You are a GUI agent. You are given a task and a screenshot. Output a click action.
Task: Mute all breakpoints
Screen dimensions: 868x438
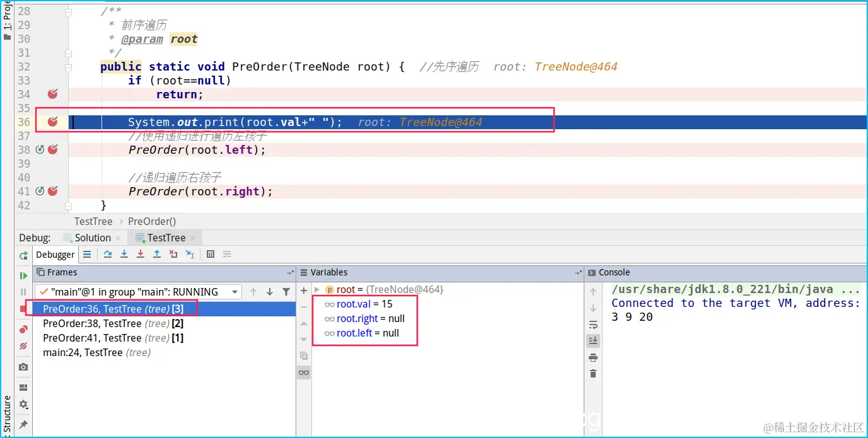[23, 346]
